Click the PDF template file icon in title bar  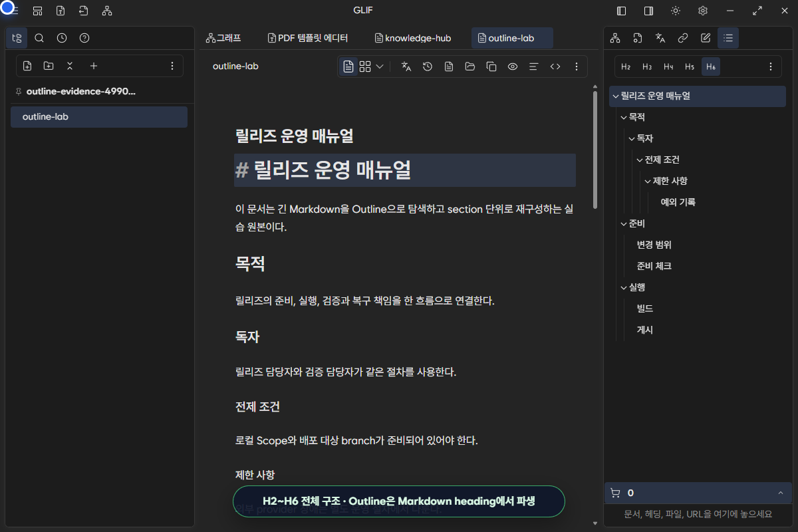pos(61,11)
